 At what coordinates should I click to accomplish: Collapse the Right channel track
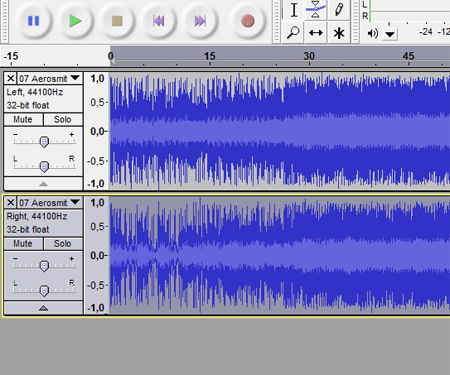(x=43, y=308)
